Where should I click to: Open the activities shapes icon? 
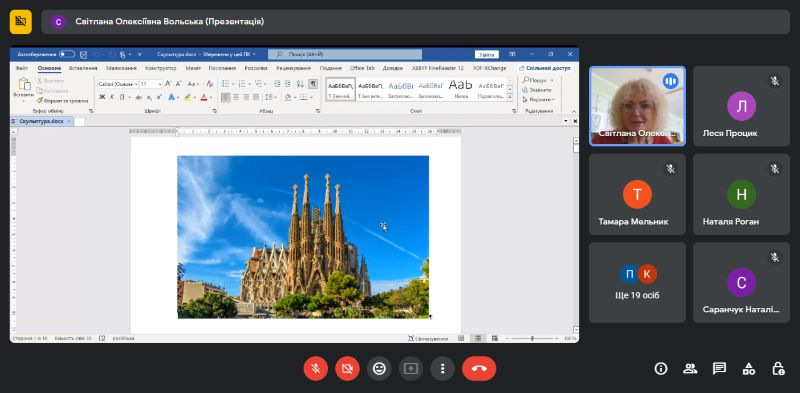pos(748,369)
